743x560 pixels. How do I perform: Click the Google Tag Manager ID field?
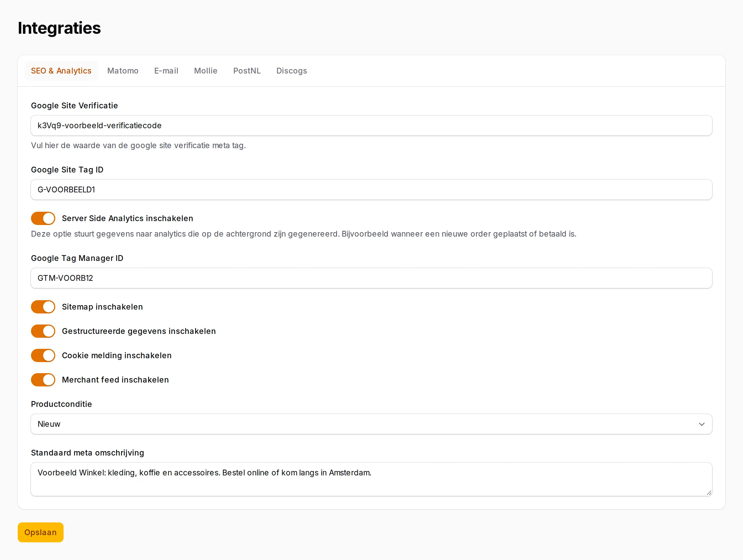coord(371,278)
